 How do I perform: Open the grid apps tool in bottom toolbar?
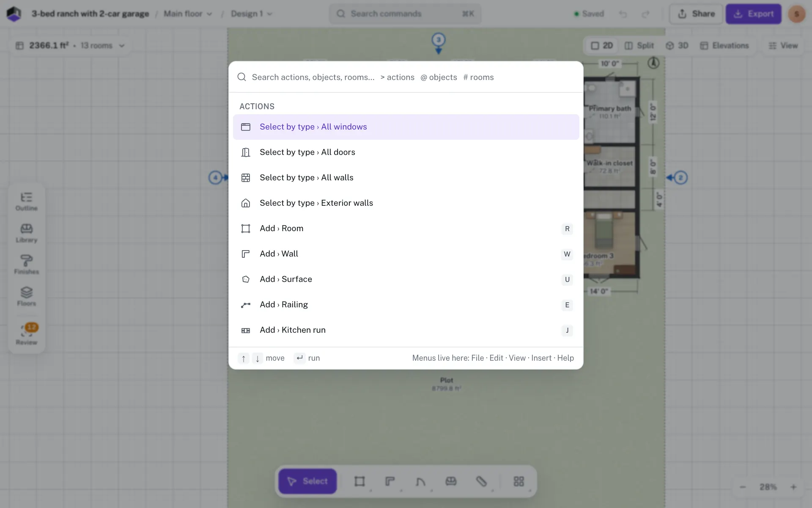pyautogui.click(x=519, y=481)
